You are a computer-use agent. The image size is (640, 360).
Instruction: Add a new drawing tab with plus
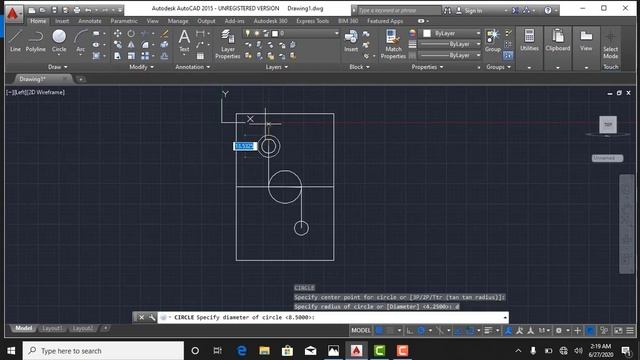[81, 79]
